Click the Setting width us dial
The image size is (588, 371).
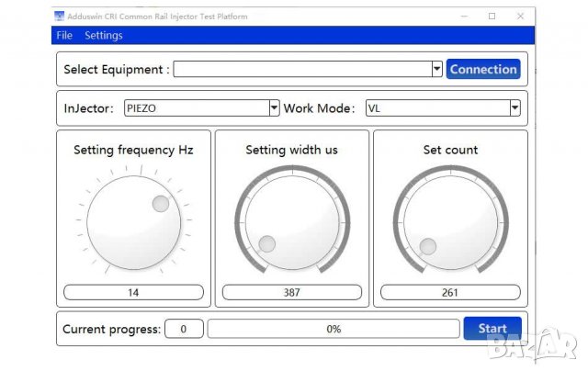pyautogui.click(x=291, y=221)
